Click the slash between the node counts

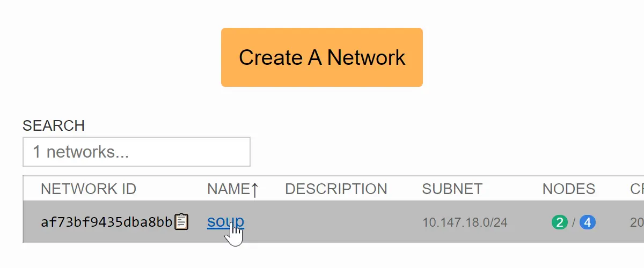tap(573, 222)
